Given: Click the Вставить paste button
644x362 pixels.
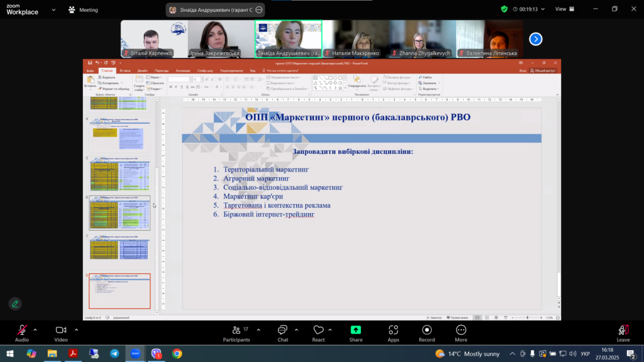Looking at the screenshot, I should (90, 82).
